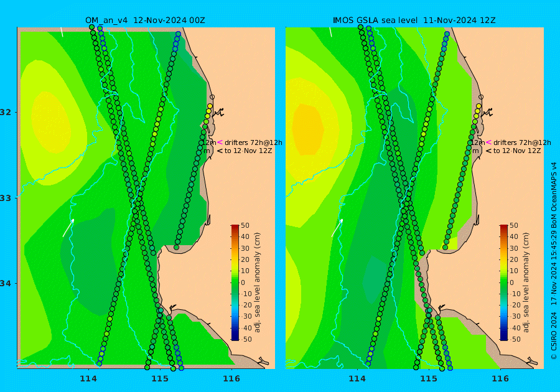Click the black arrow before 'to 12 Nov' on IMOS GSLA map
This screenshot has height=392, width=560.
(488, 151)
